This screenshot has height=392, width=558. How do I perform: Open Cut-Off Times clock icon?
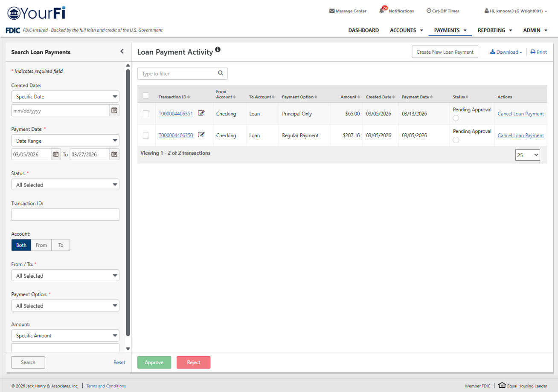click(429, 11)
